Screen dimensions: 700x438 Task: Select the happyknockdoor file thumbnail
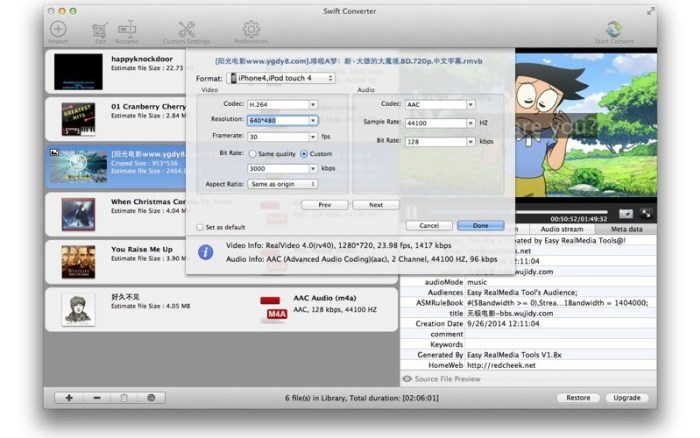click(x=78, y=69)
